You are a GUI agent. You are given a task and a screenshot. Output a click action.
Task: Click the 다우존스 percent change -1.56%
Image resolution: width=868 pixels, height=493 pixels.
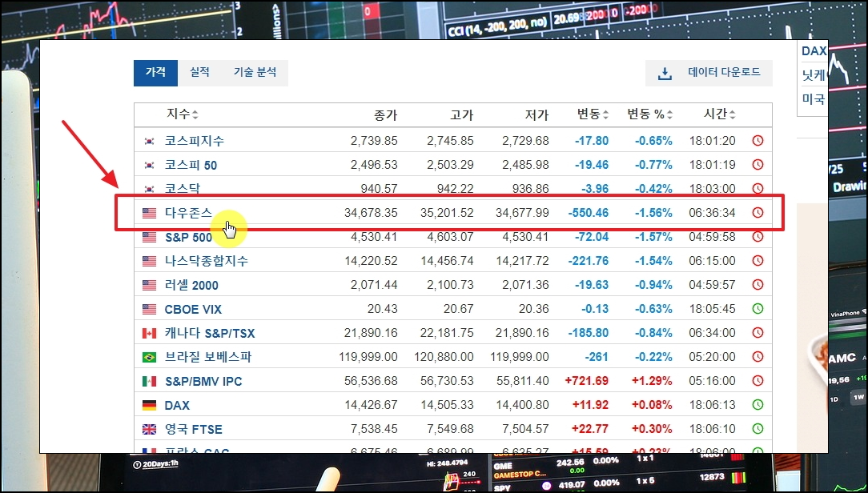tap(653, 213)
